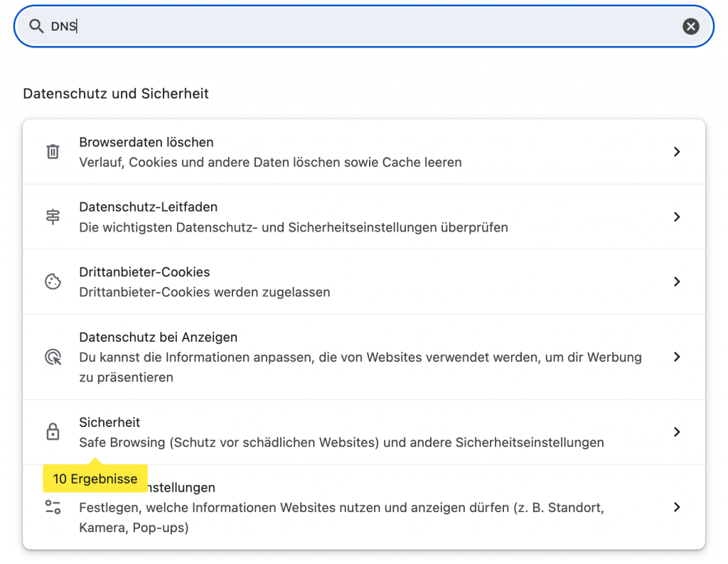The width and height of the screenshot is (728, 564).
Task: Click the magnifying glass in the search bar
Action: click(x=36, y=26)
